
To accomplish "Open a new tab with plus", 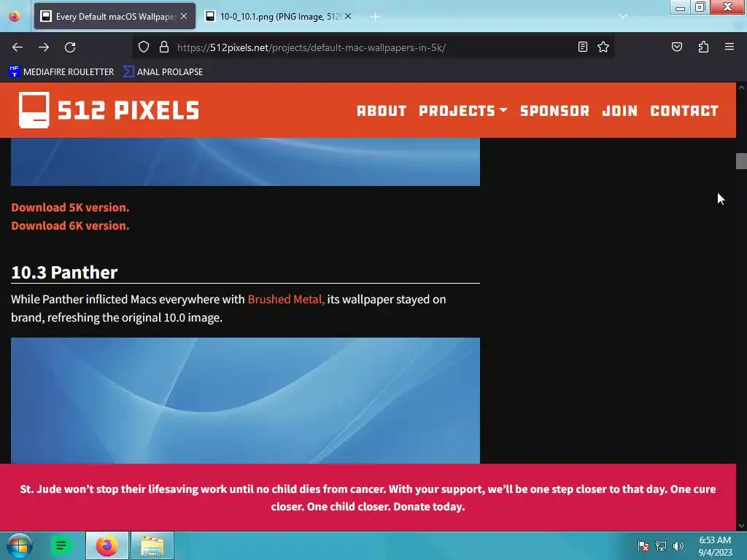I will click(375, 16).
